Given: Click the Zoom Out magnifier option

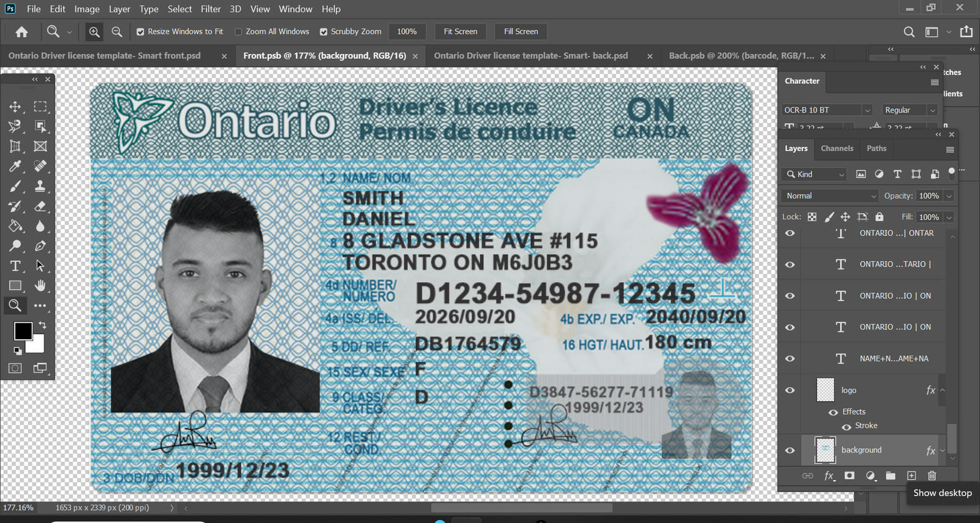Looking at the screenshot, I should pos(117,32).
